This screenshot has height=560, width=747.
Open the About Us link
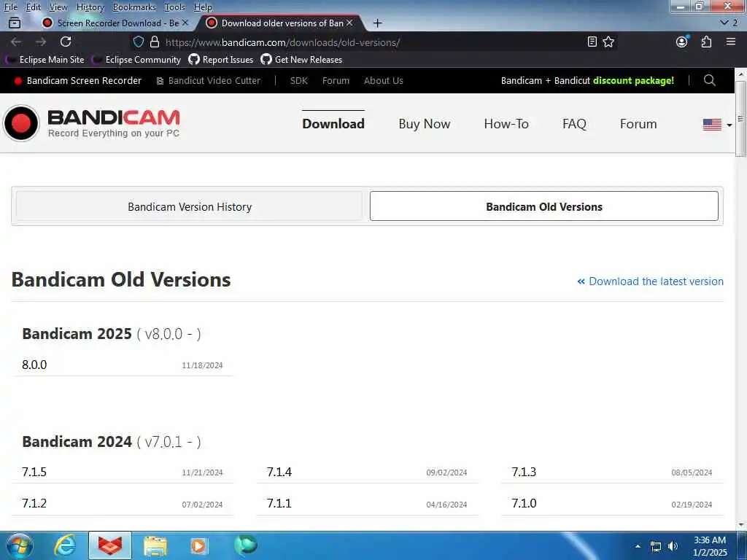point(384,80)
